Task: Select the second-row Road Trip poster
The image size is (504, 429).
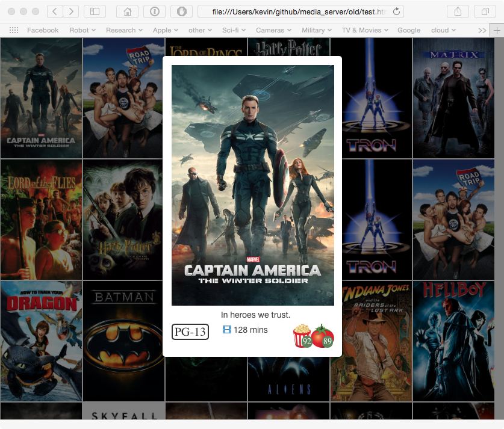Action: point(453,220)
